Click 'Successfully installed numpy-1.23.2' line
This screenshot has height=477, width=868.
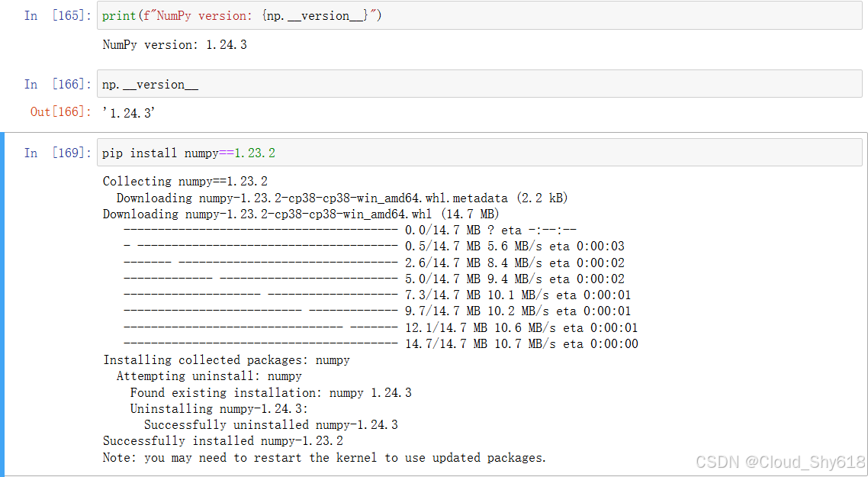pos(223,441)
